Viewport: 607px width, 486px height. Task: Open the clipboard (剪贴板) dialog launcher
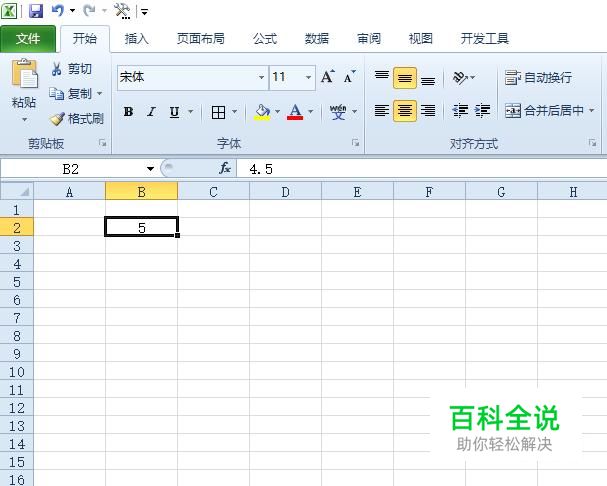pos(103,143)
